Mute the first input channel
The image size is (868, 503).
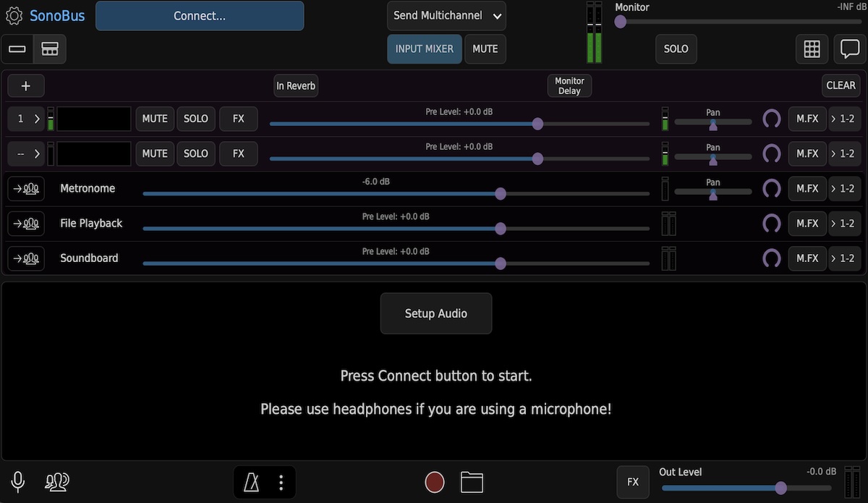point(155,119)
